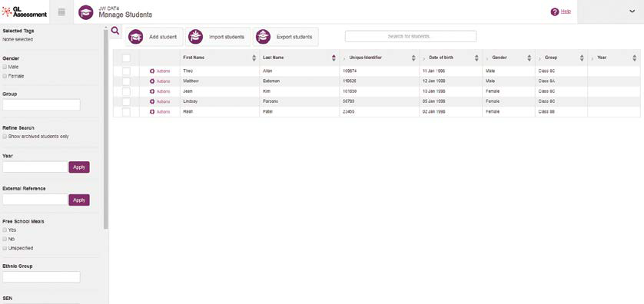This screenshot has width=644, height=304.
Task: Check the select-all students checkbox
Action: click(x=126, y=58)
